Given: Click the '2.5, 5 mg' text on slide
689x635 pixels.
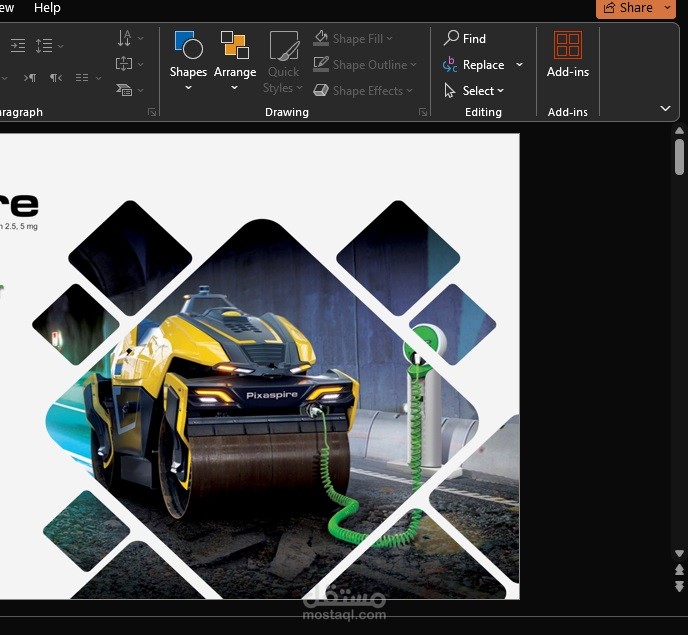Looking at the screenshot, I should [x=21, y=226].
